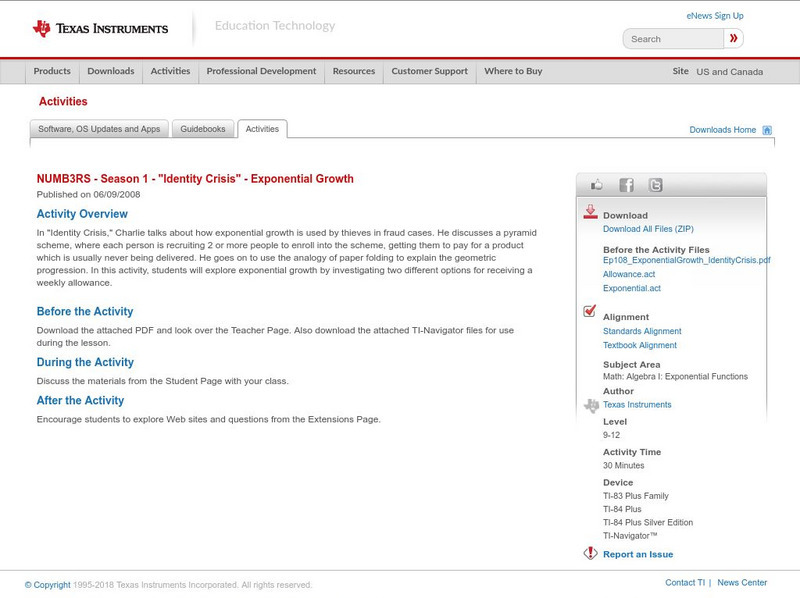Share the activity on Facebook

click(x=626, y=185)
